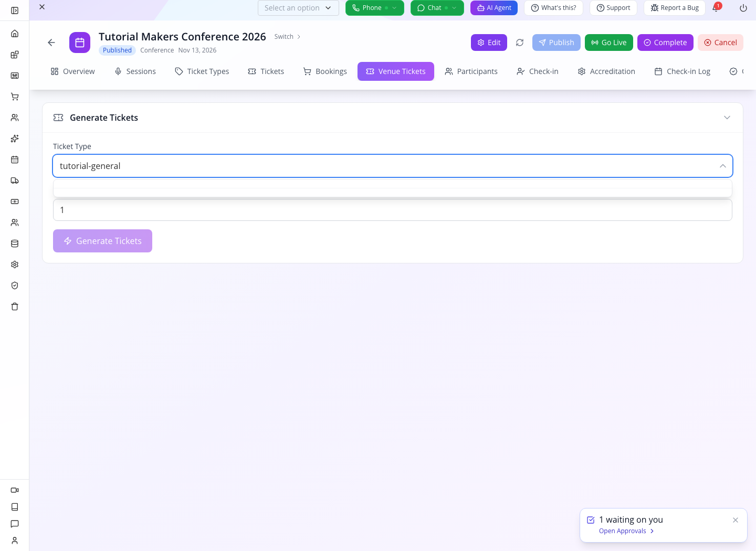Click the banknote payments icon in sidebar

15,202
